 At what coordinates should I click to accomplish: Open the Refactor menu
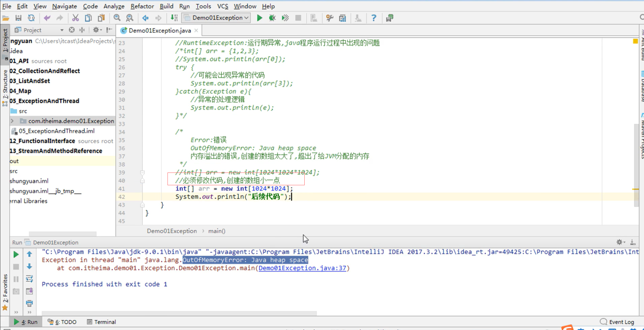tap(142, 6)
